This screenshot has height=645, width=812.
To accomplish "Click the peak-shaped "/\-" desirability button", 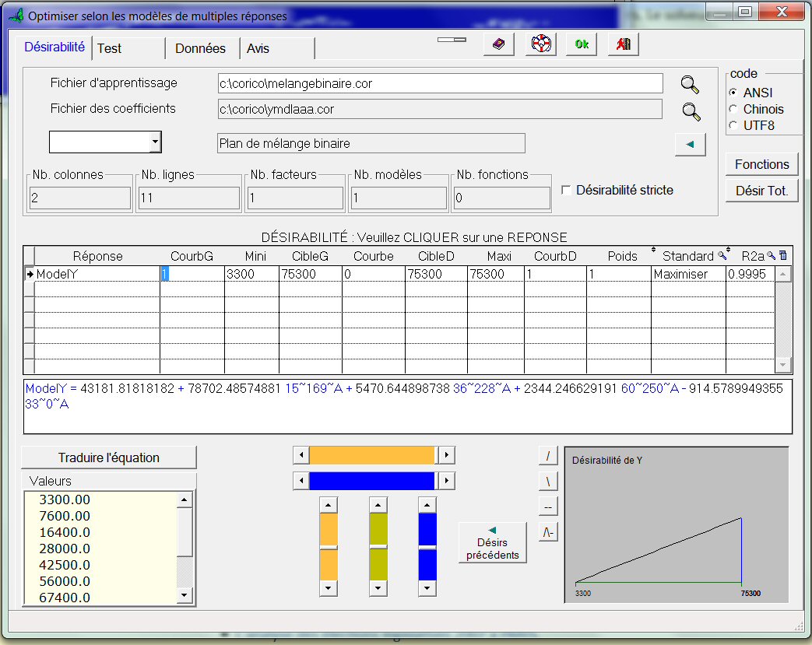I will (548, 532).
